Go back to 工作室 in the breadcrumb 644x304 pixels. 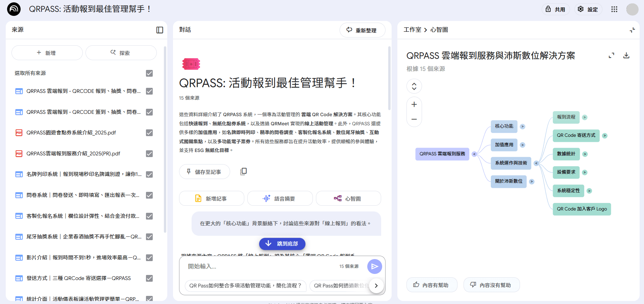click(412, 30)
